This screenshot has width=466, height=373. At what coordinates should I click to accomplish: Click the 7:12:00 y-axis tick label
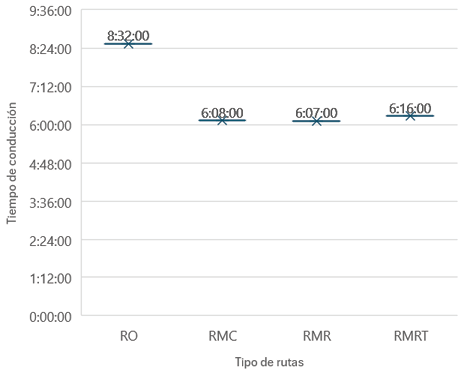click(50, 88)
